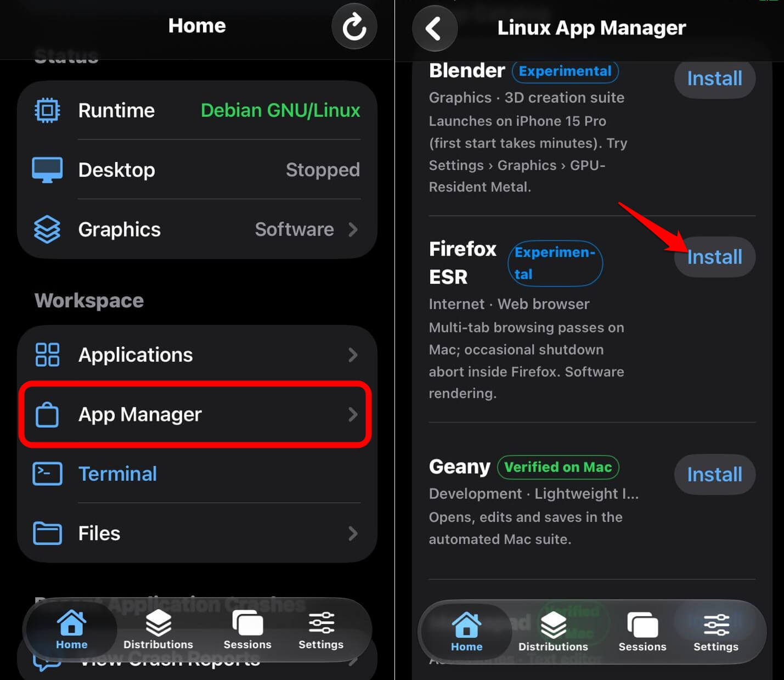Open Home tab in App Manager screen
Viewport: 784px width, 680px height.
click(x=466, y=632)
